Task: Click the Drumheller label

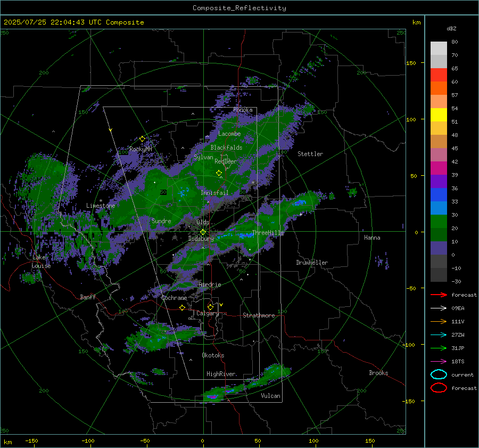Action: (x=312, y=263)
